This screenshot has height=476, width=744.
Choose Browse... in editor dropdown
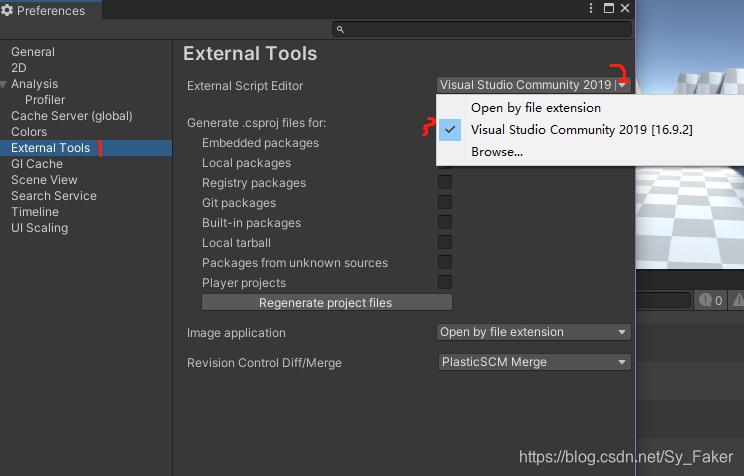[x=497, y=152]
